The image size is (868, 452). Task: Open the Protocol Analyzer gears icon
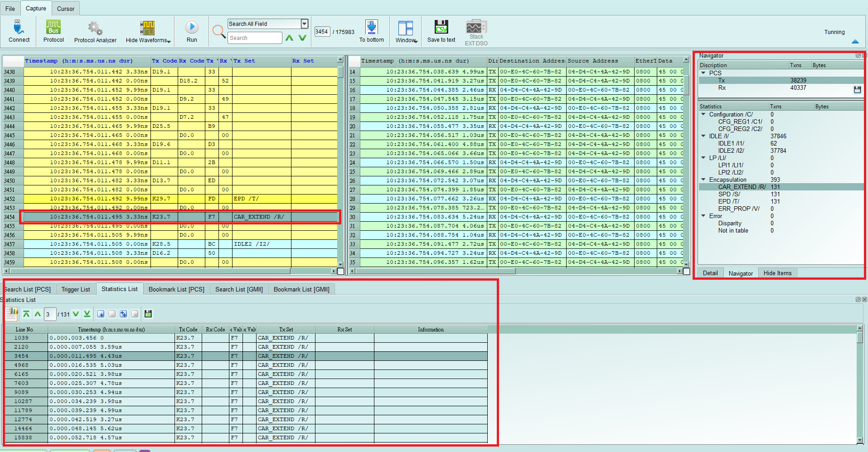(x=95, y=28)
